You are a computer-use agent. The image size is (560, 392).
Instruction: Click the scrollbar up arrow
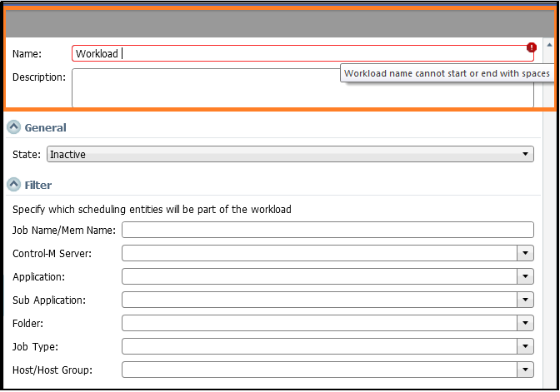[x=549, y=45]
